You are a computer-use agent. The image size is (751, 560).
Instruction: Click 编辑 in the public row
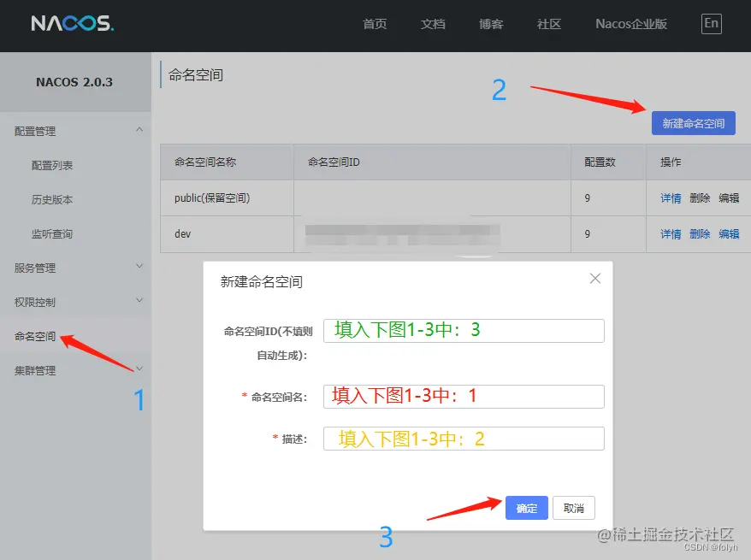click(729, 198)
